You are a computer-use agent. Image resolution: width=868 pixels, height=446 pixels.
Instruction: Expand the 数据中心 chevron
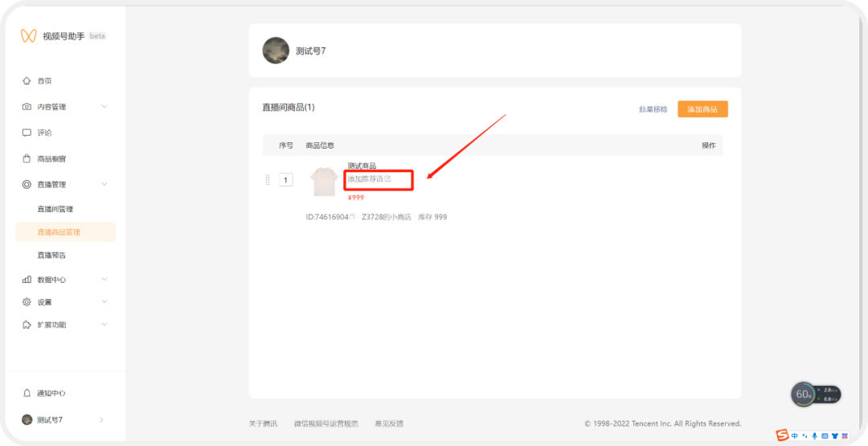104,280
